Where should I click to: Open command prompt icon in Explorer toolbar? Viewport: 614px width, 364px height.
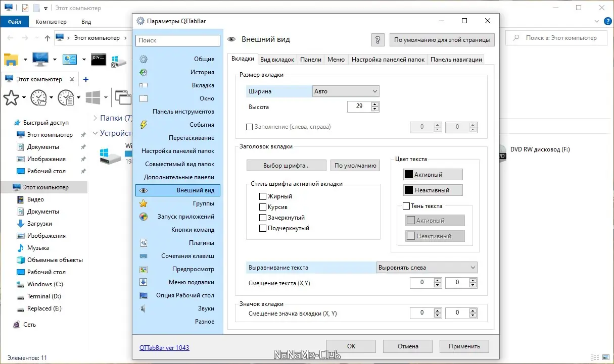(x=99, y=60)
